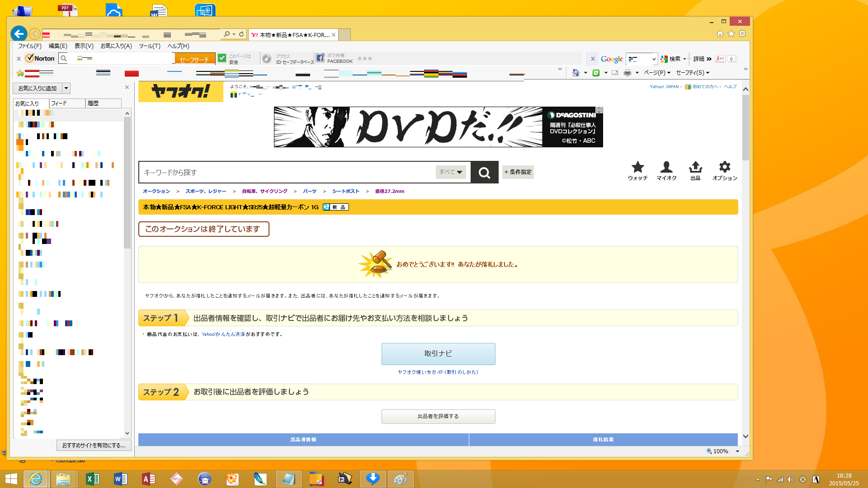This screenshot has width=868, height=488.
Task: Click the 出品者を評価する button
Action: pos(438,417)
